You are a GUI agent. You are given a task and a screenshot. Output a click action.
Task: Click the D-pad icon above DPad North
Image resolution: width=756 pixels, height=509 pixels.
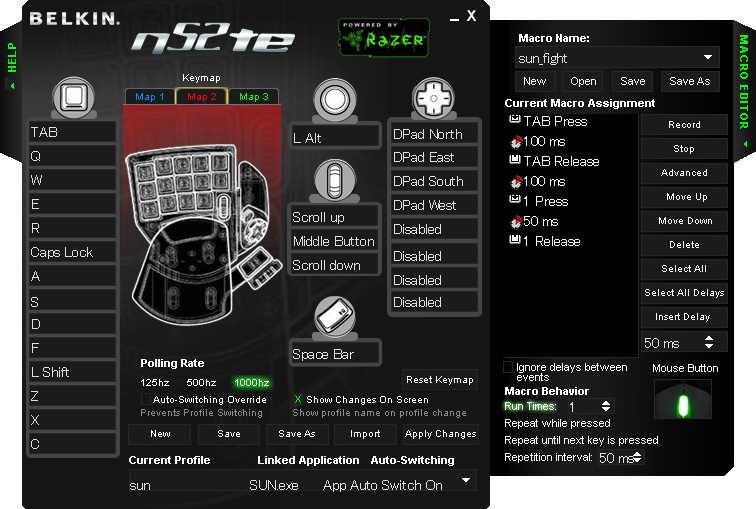[x=433, y=98]
